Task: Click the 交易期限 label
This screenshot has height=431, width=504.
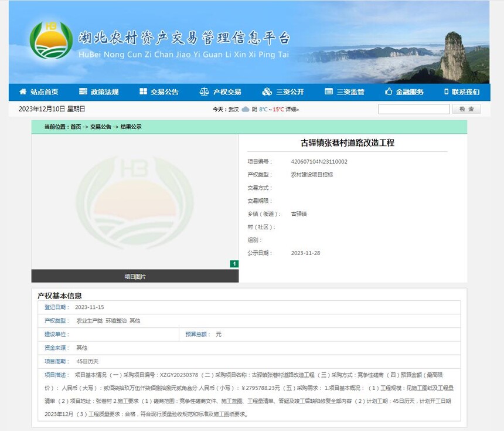Action: point(260,201)
